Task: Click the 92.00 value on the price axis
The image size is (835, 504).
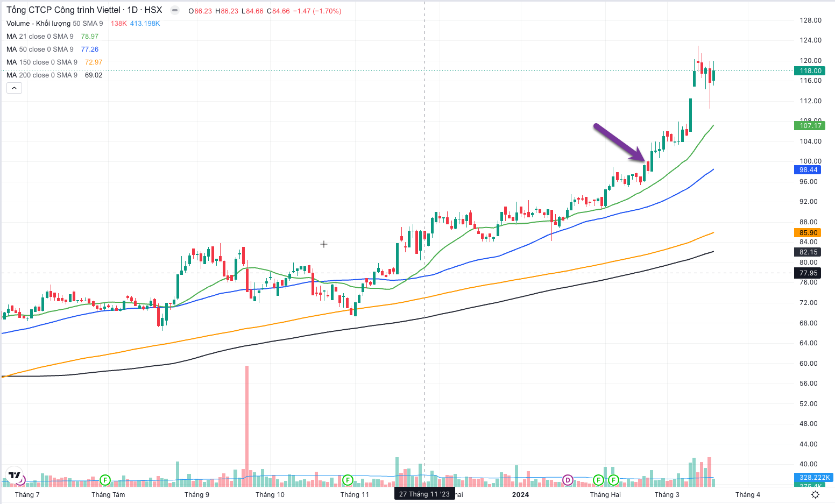Action: 809,202
